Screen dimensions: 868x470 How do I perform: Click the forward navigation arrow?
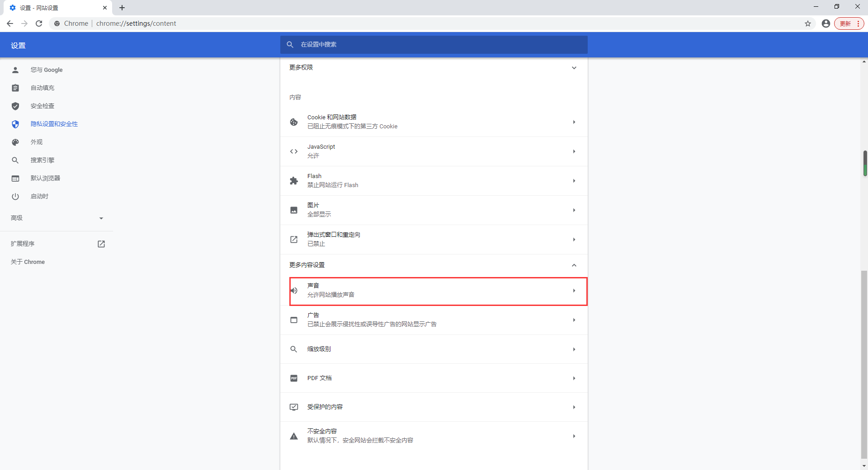[x=24, y=23]
